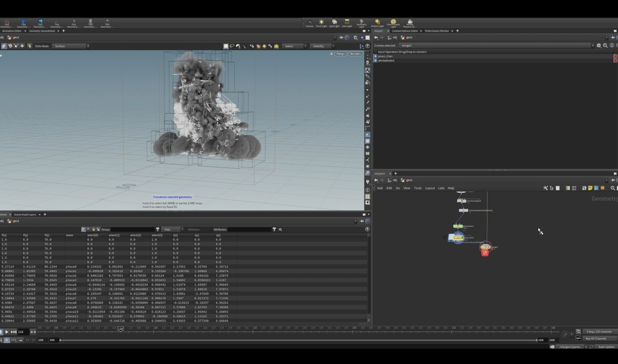Toggle the Intrinsics option in spreadsheet
The height and width of the screenshot is (364, 618).
(x=193, y=229)
